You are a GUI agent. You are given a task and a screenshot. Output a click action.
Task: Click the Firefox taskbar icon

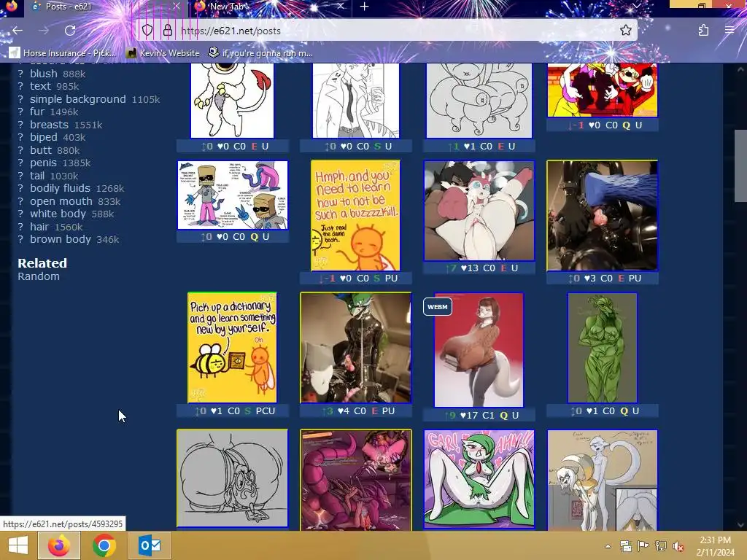tap(58, 545)
